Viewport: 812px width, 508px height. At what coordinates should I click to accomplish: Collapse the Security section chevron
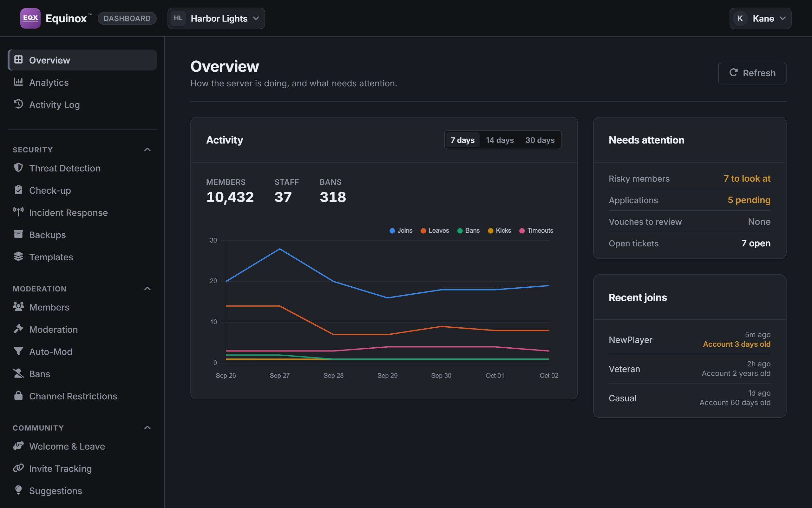point(147,150)
